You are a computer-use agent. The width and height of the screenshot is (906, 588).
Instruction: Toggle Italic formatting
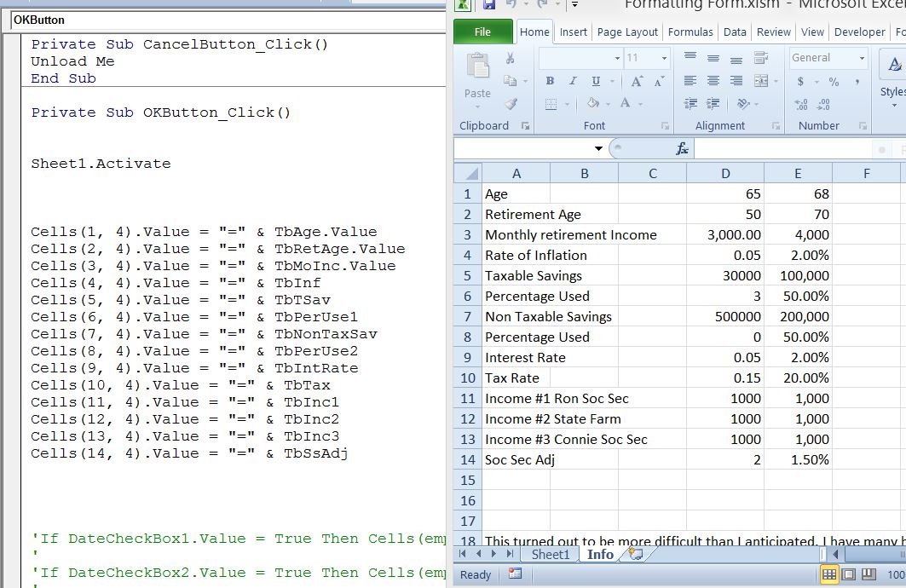coord(573,80)
